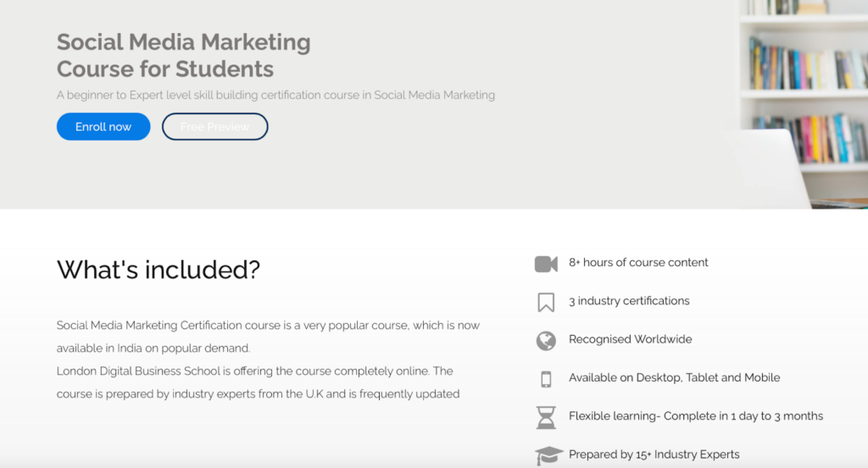Open the Free Preview button
868x468 pixels.
point(214,127)
